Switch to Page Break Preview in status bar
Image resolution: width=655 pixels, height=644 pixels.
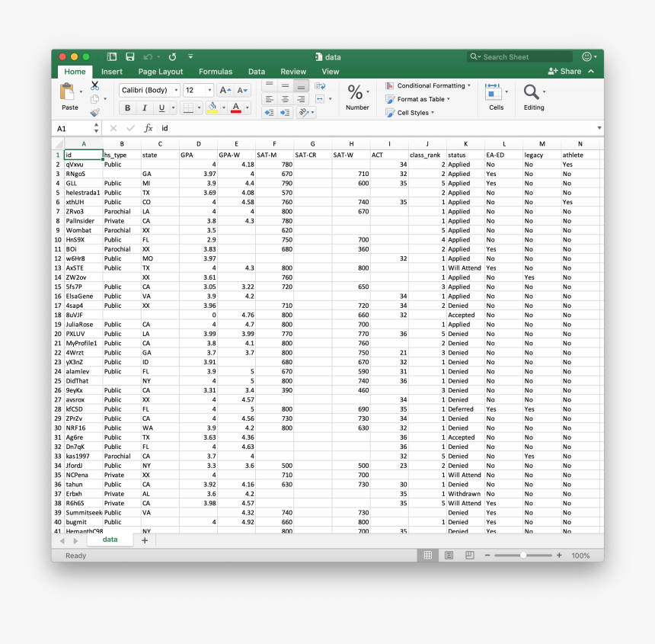(x=469, y=555)
